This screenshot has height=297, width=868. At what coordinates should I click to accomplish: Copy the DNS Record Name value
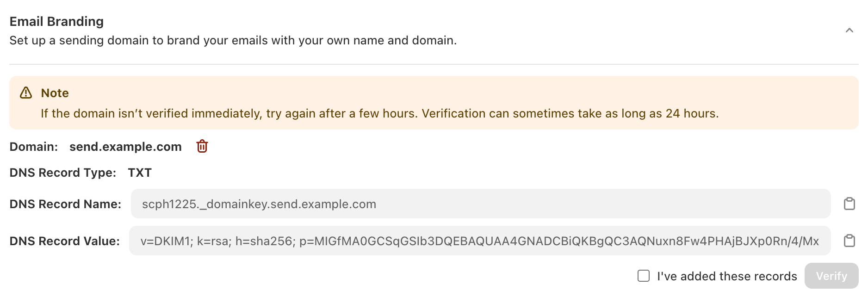[x=849, y=204]
